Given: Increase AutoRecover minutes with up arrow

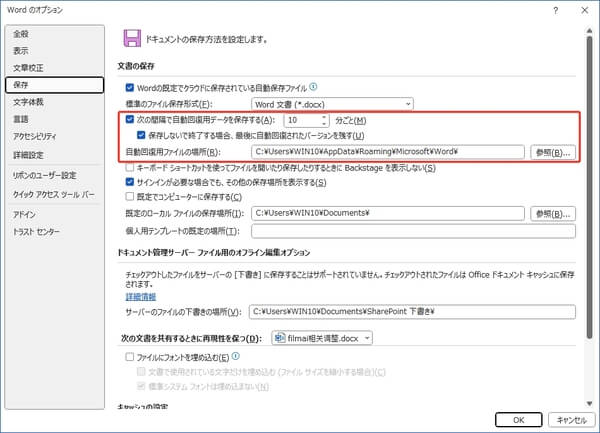Looking at the screenshot, I should point(324,117).
